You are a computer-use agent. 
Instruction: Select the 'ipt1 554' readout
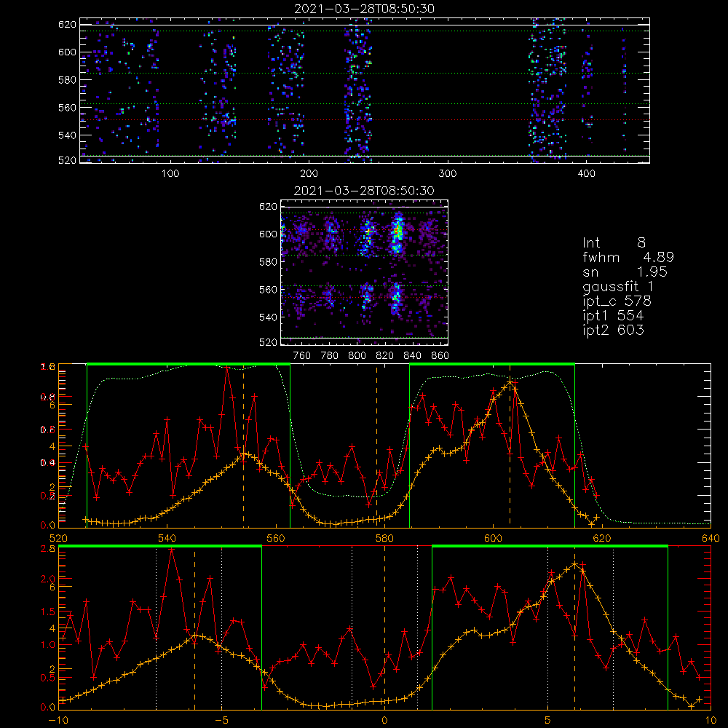(x=613, y=316)
